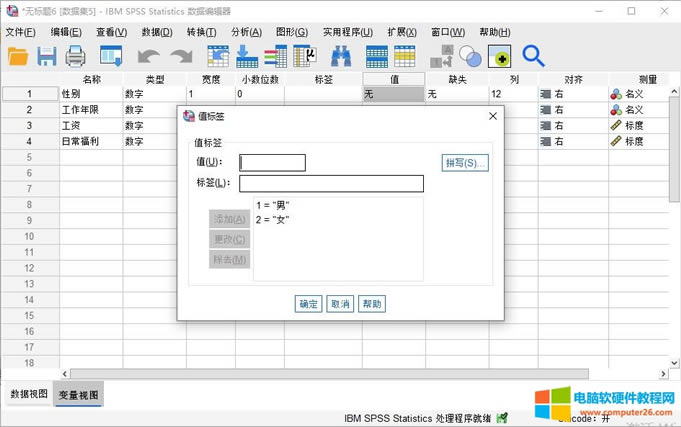Open the 窗口(W) menu

pos(448,32)
